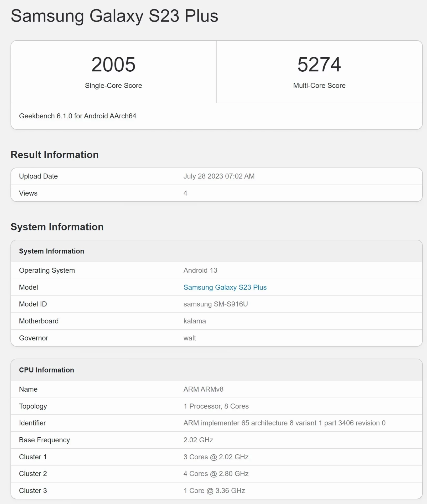Screen dimensions: 427x504
Task: Click the Topology value 1 Processor, 8 Cores
Action: coord(216,406)
